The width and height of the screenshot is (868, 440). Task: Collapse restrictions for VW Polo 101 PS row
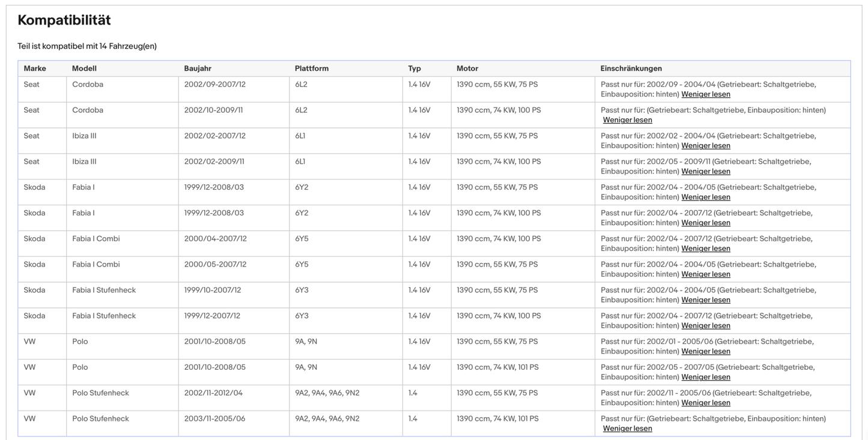pyautogui.click(x=705, y=378)
